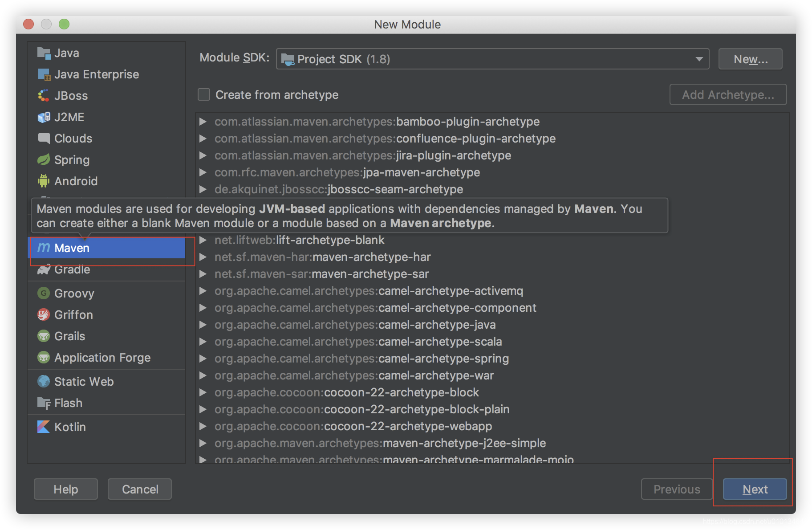Select the Application Forge icon
812x530 pixels.
click(44, 358)
